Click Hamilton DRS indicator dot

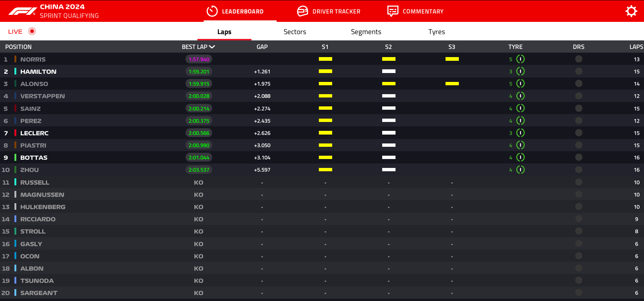pos(579,71)
